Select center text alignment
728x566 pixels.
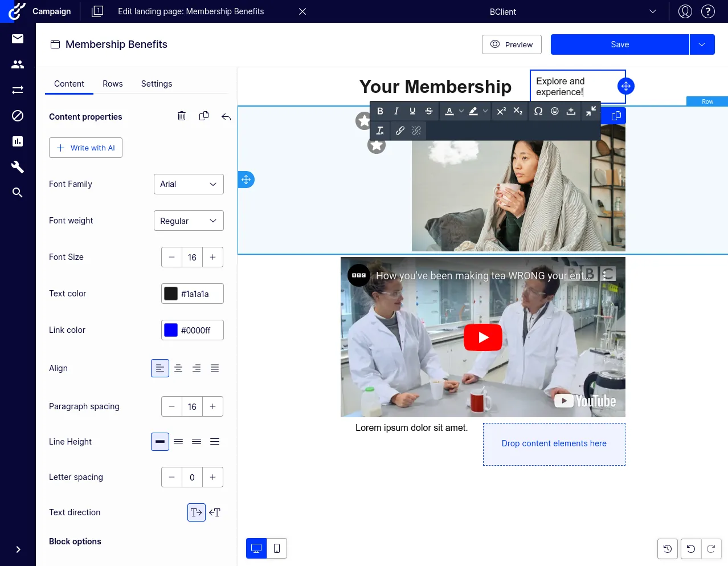(x=178, y=368)
